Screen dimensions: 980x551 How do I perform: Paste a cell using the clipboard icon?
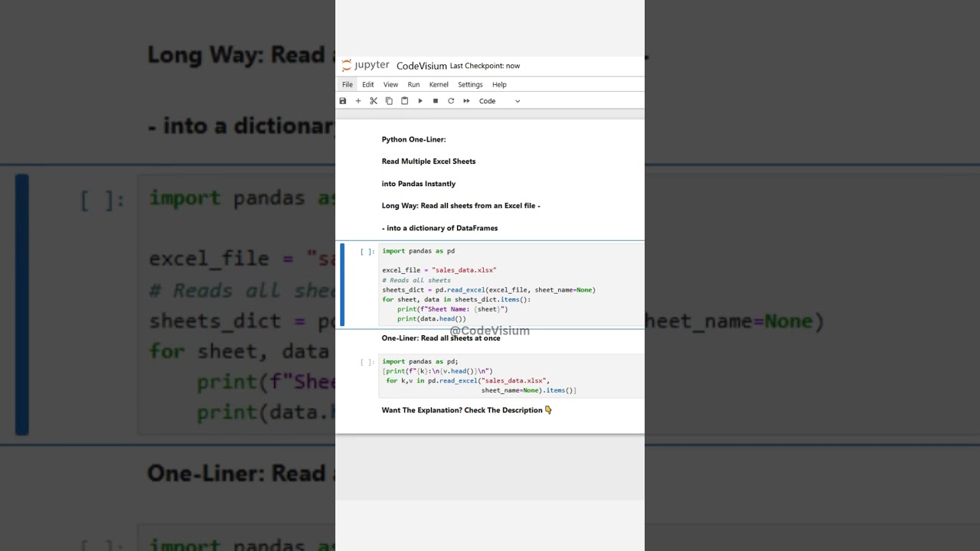tap(404, 101)
